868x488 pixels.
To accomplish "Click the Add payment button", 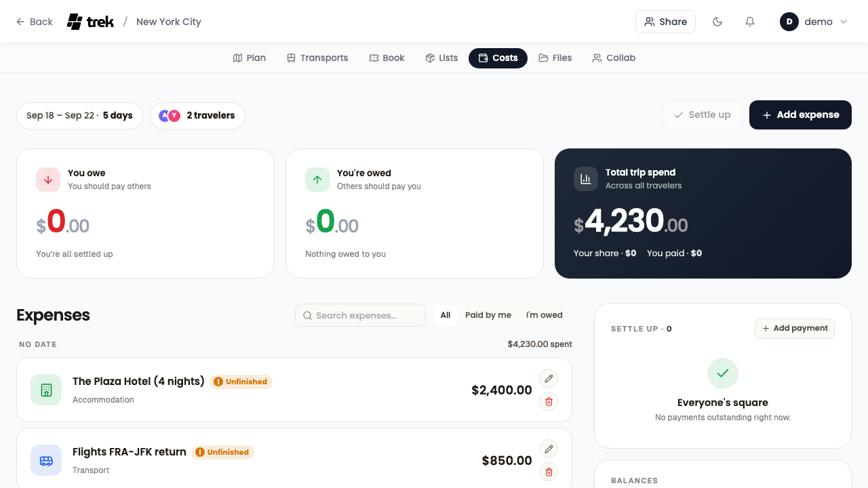I will tap(795, 329).
